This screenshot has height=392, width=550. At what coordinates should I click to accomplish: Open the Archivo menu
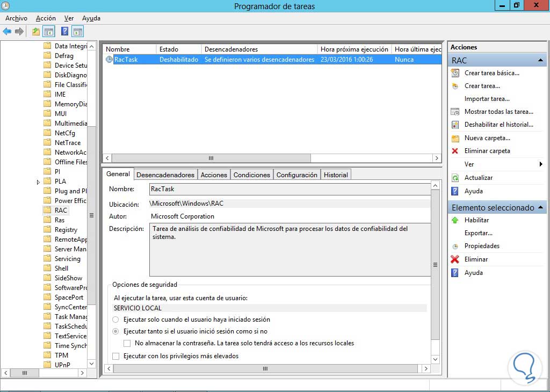pos(16,18)
